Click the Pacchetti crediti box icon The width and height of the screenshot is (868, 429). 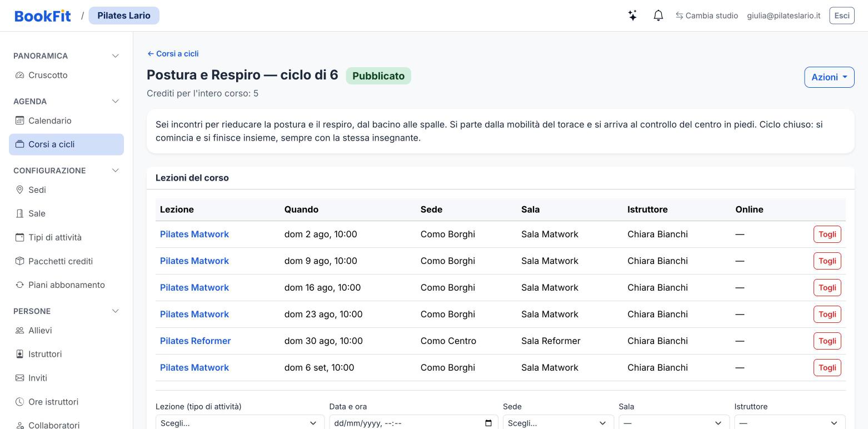pos(19,261)
